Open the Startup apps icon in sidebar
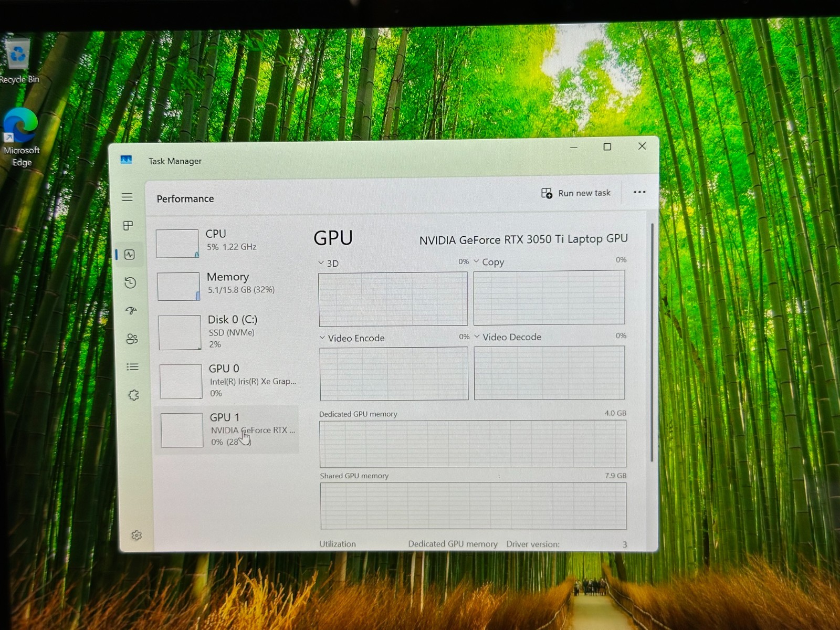840x630 pixels. [131, 310]
